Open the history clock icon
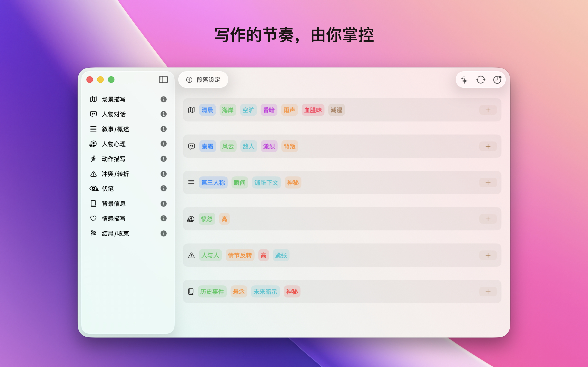The width and height of the screenshot is (588, 367). click(x=497, y=80)
